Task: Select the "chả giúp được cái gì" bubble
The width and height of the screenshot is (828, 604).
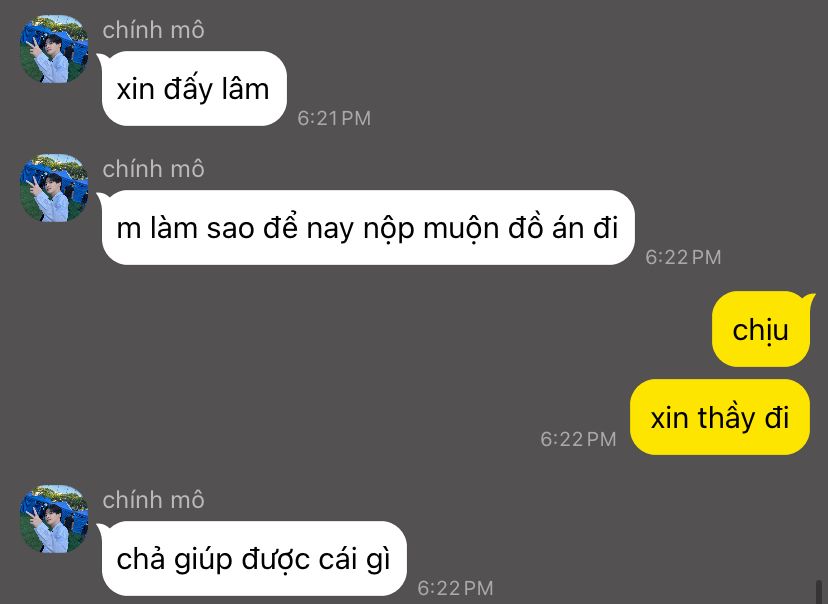Action: (x=254, y=559)
